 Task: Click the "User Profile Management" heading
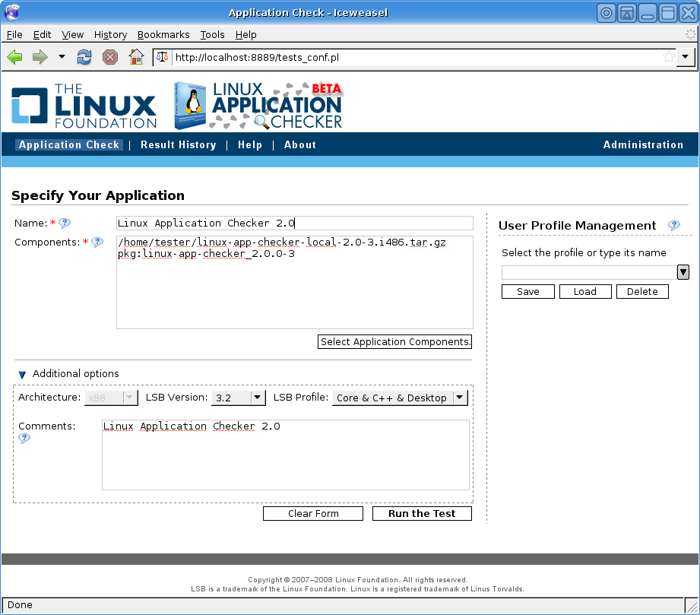(x=577, y=226)
